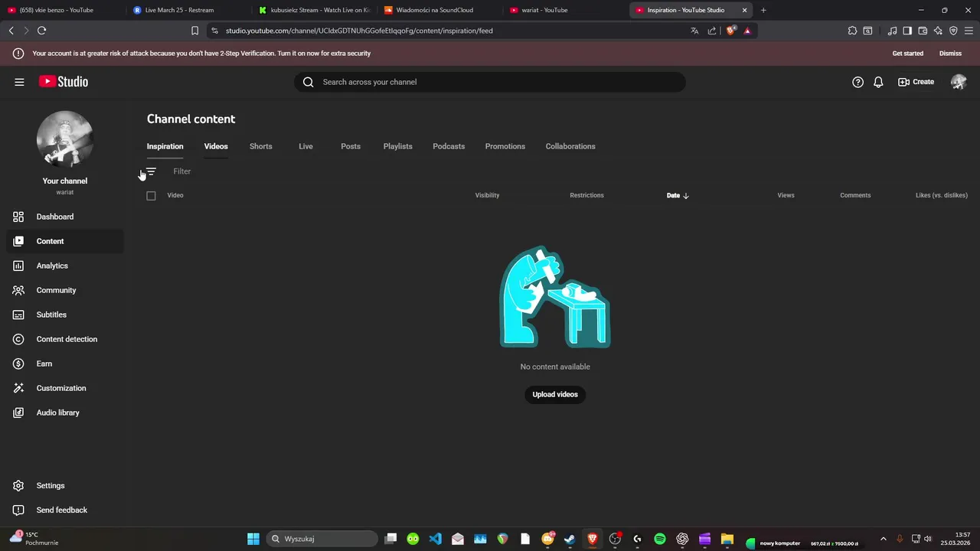Click Get started for 2-Step Verification
Viewport: 980px width, 551px height.
[x=908, y=54]
